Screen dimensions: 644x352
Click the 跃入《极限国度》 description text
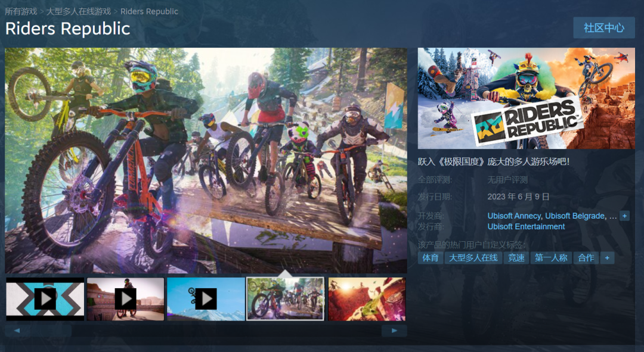(494, 161)
